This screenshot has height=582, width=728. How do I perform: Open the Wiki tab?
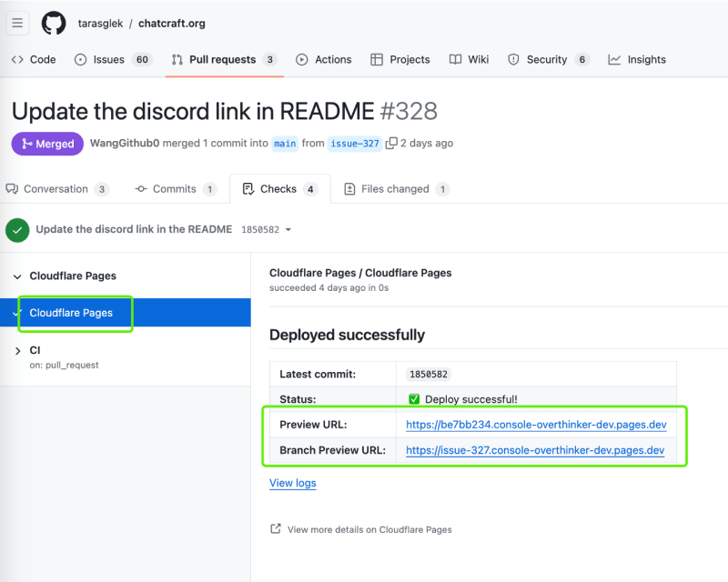click(x=469, y=59)
